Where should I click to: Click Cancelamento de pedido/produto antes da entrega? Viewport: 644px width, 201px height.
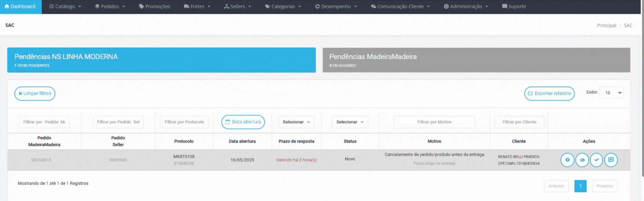click(x=434, y=154)
